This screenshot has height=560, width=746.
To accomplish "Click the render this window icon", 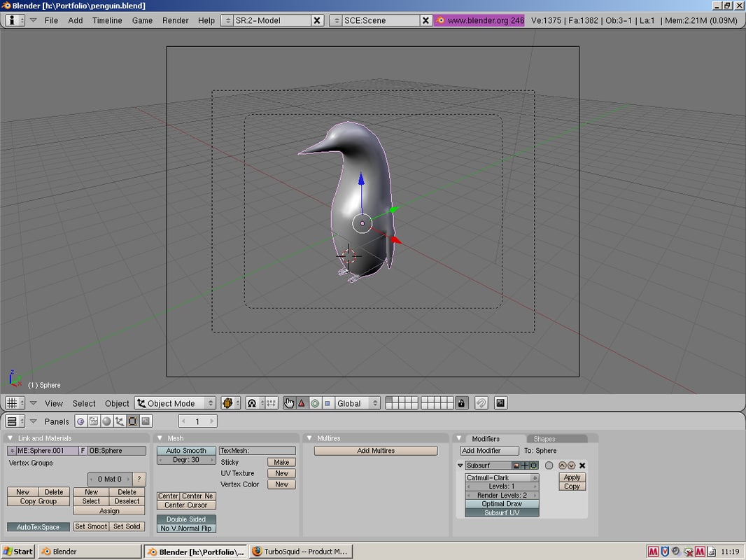I will [x=500, y=403].
